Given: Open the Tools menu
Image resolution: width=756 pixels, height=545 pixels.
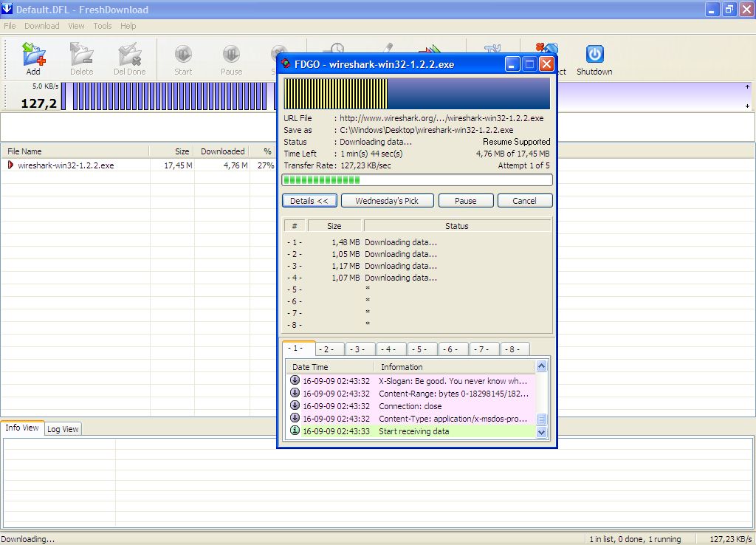Looking at the screenshot, I should coord(102,26).
